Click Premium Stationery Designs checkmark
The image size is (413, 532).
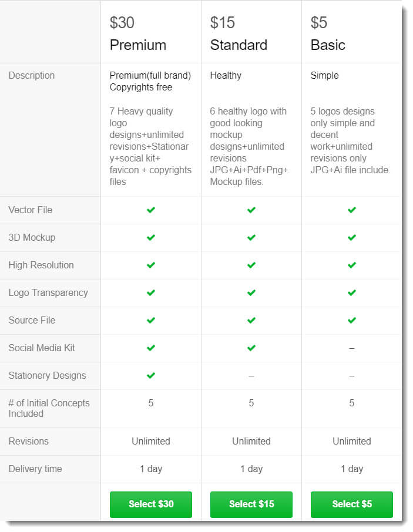pos(151,375)
